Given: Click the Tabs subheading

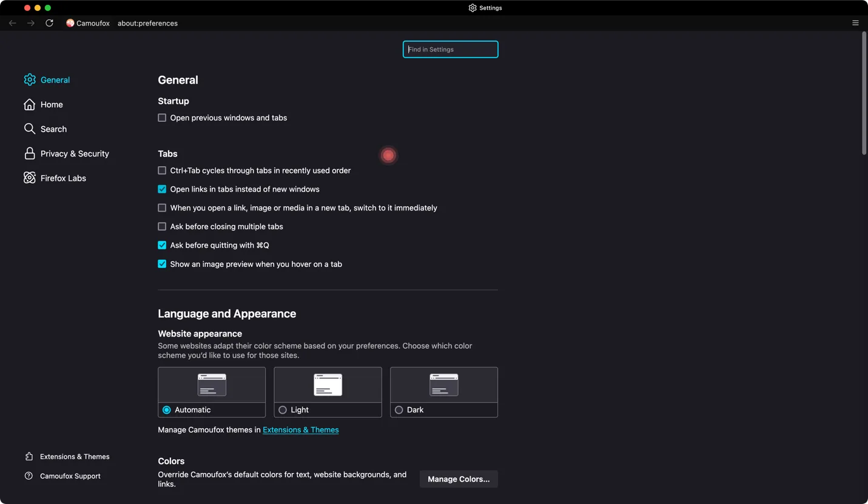Looking at the screenshot, I should point(167,153).
